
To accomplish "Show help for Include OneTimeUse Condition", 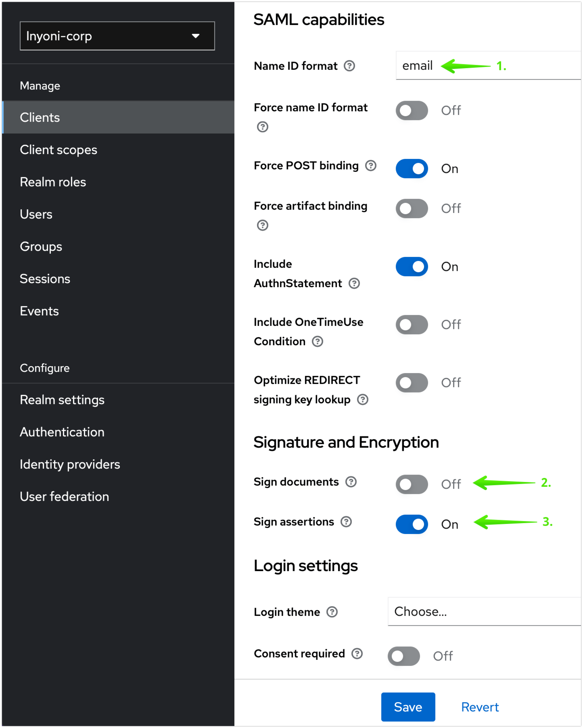I will (x=318, y=341).
